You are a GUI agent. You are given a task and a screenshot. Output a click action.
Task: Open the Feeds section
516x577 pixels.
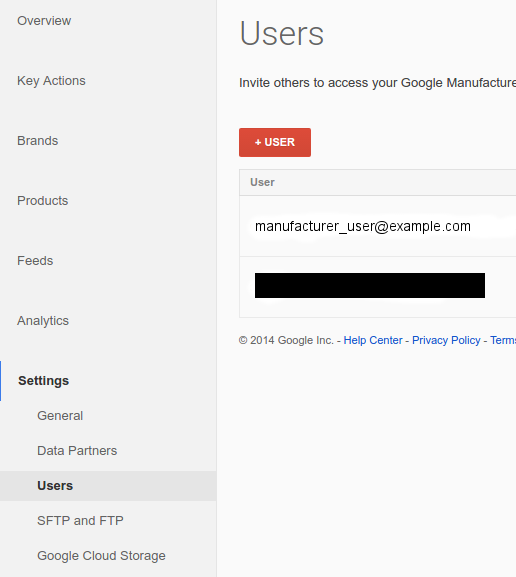[35, 261]
